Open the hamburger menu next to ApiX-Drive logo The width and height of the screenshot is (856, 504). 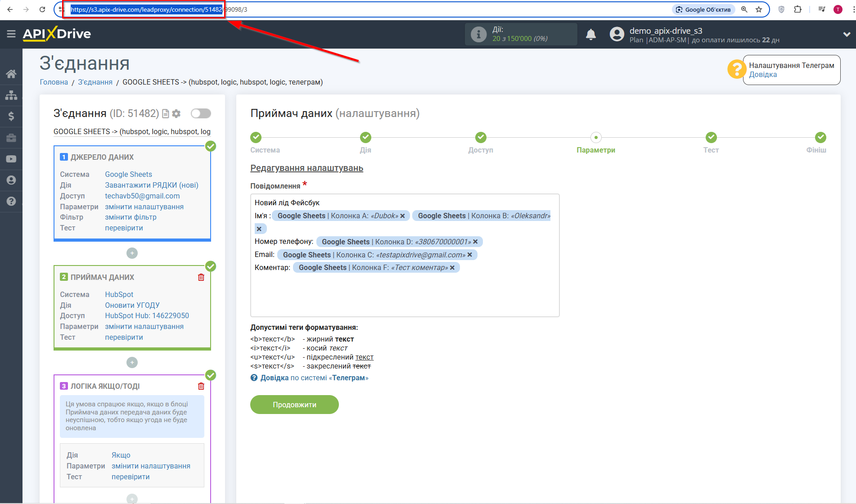point(11,34)
